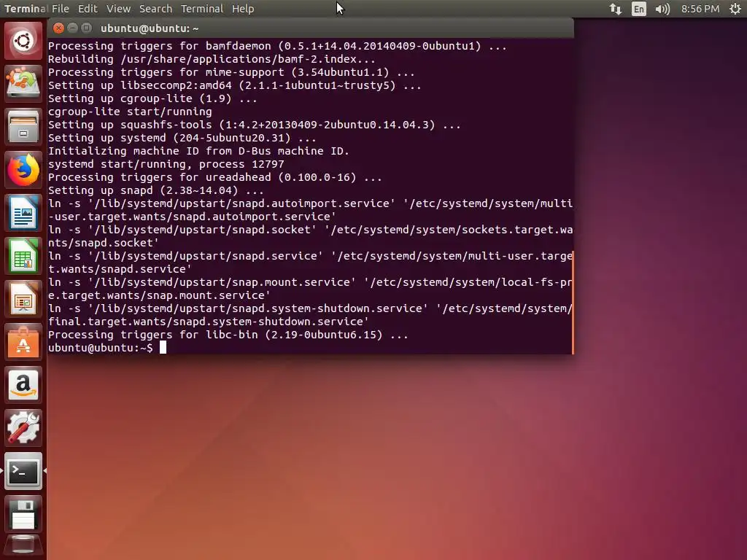Viewport: 747px width, 560px height.
Task: Open the Files manager in dock
Action: click(23, 127)
